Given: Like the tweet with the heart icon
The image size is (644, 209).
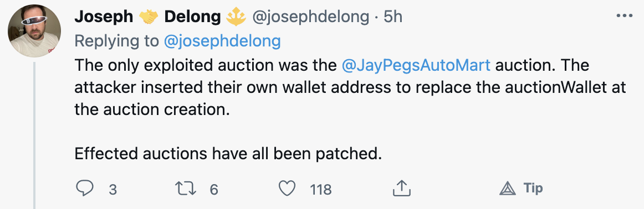Looking at the screenshot, I should [287, 189].
